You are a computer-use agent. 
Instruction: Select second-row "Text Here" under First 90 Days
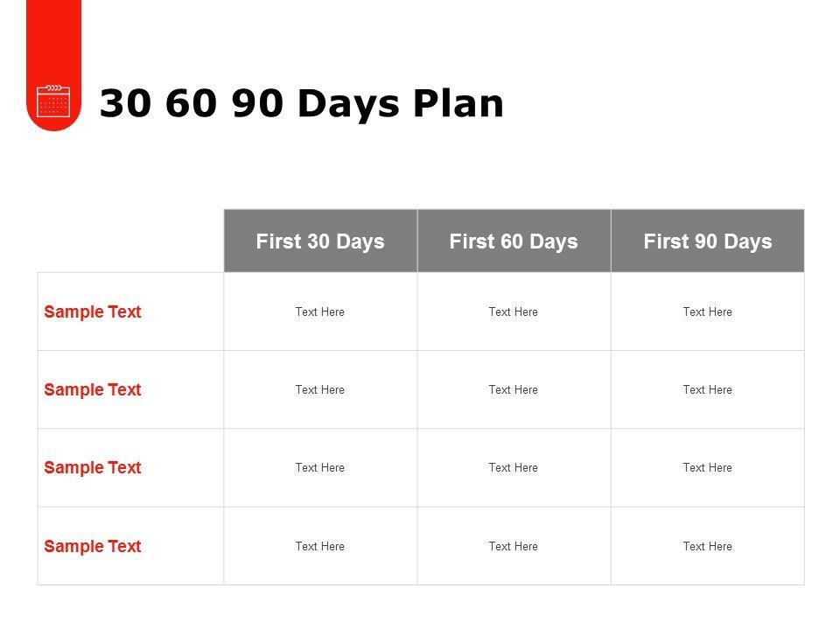[x=707, y=389]
